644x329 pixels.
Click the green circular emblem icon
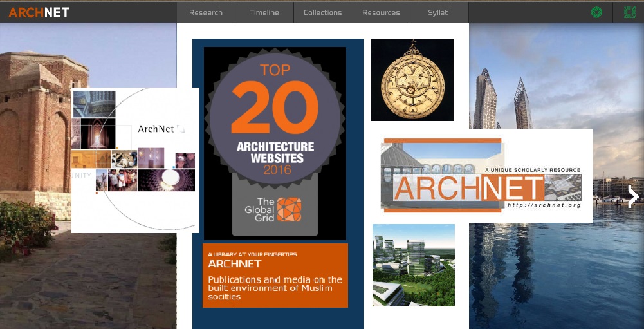coord(596,12)
